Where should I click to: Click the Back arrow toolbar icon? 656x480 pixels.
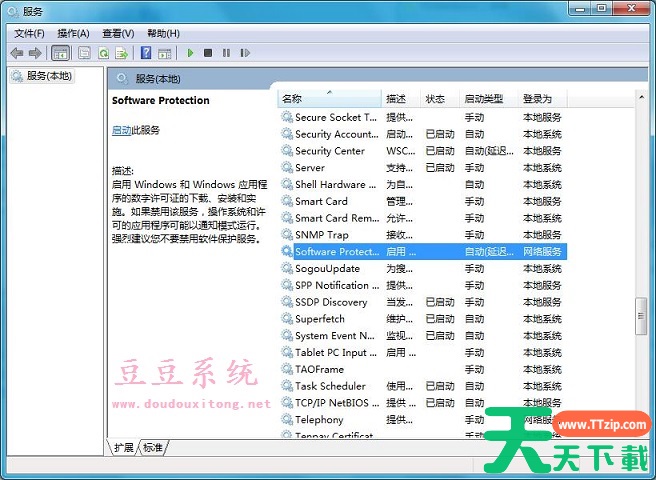pyautogui.click(x=17, y=53)
